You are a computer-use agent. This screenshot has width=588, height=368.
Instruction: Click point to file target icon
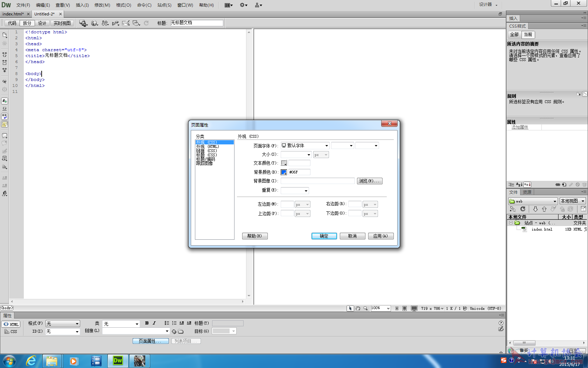click(x=174, y=331)
